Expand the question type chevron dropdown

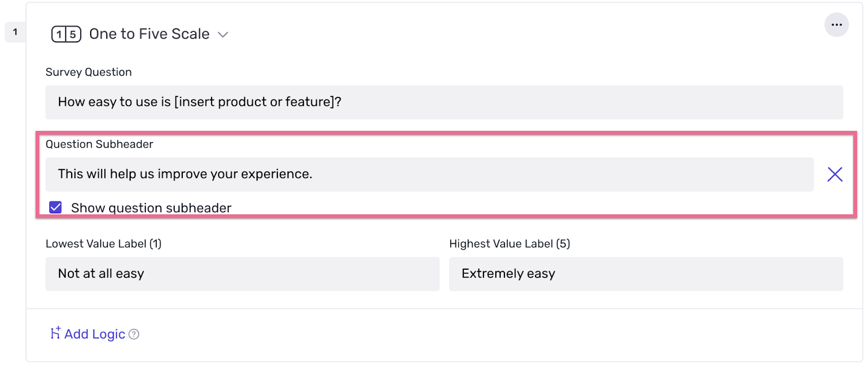tap(222, 35)
